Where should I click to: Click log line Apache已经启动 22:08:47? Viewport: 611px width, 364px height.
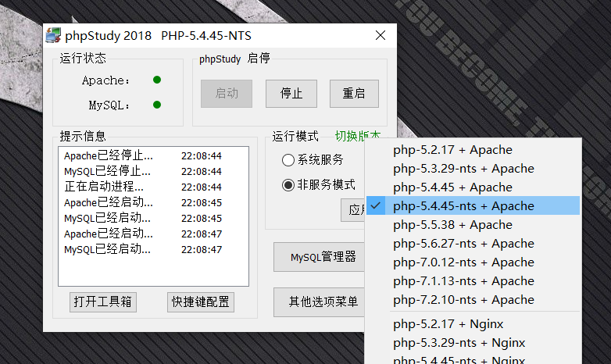tap(143, 234)
